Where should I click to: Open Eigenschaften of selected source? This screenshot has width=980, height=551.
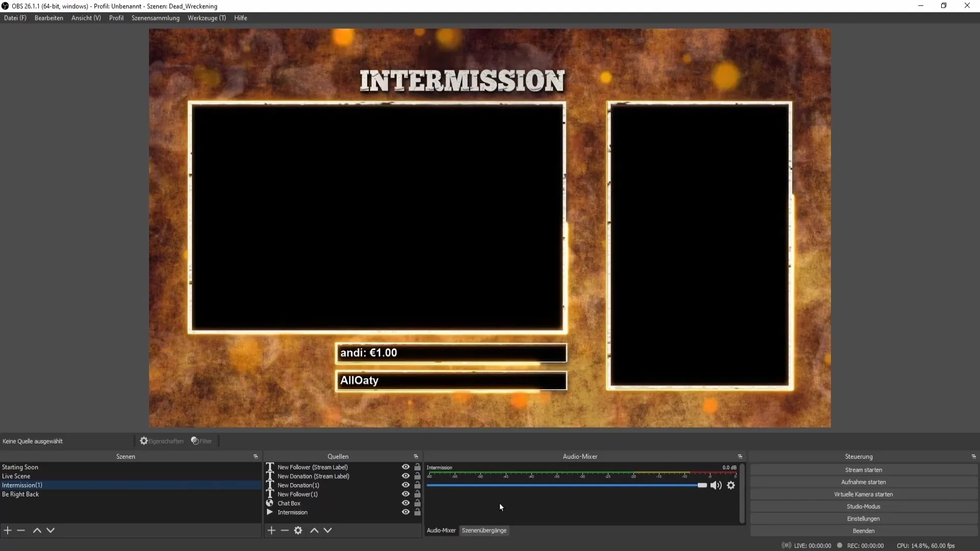162,441
